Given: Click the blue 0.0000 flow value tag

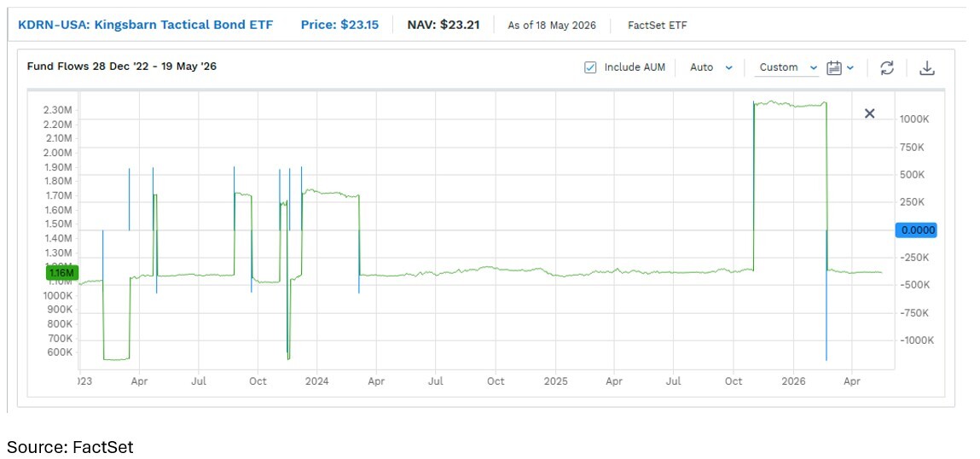Looking at the screenshot, I should coord(916,230).
